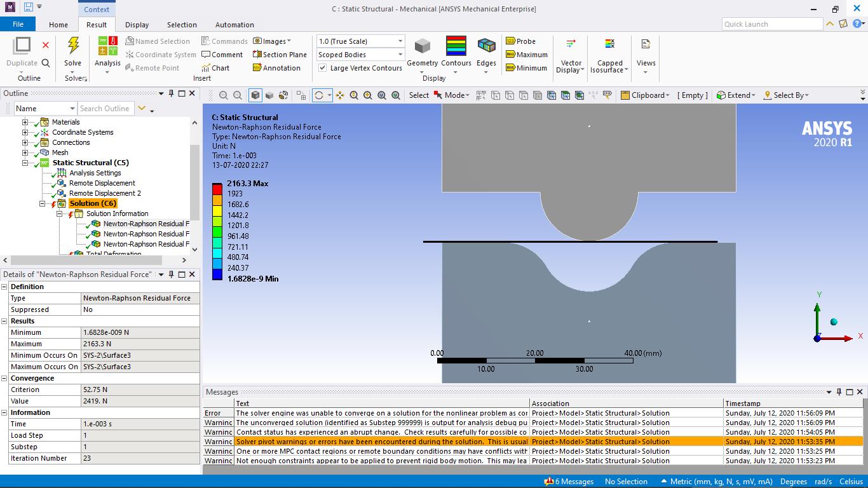Expand the Connections tree node

(25, 142)
